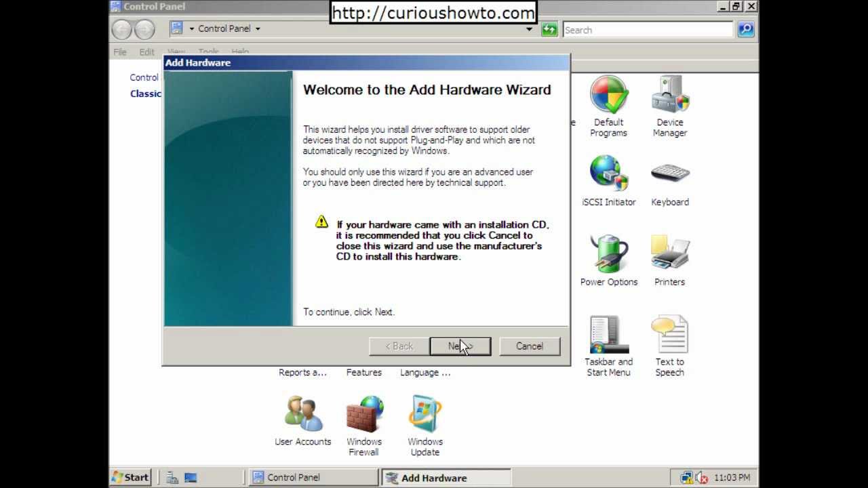Click the Language ... label

pos(425,372)
